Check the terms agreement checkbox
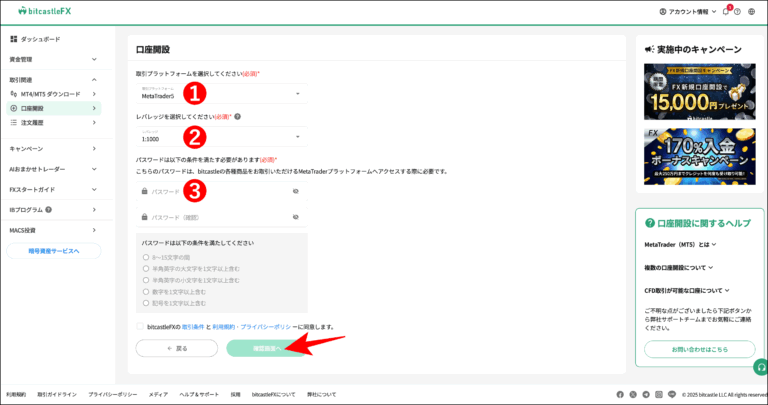Image resolution: width=768 pixels, height=405 pixels. (140, 326)
